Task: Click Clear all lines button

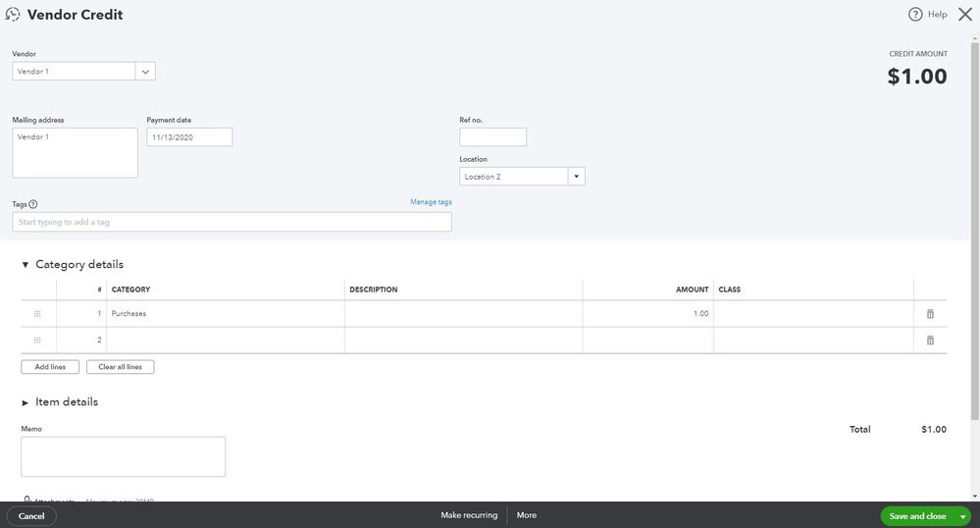Action: [x=120, y=367]
